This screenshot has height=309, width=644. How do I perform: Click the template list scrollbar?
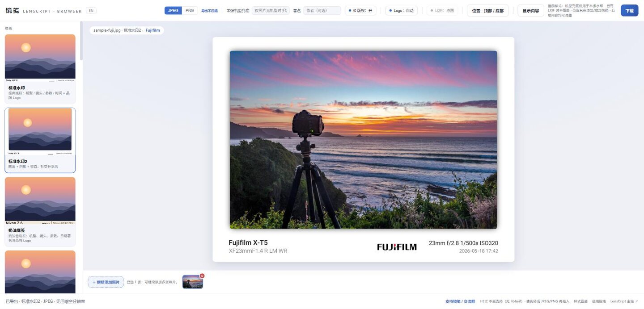(81, 41)
